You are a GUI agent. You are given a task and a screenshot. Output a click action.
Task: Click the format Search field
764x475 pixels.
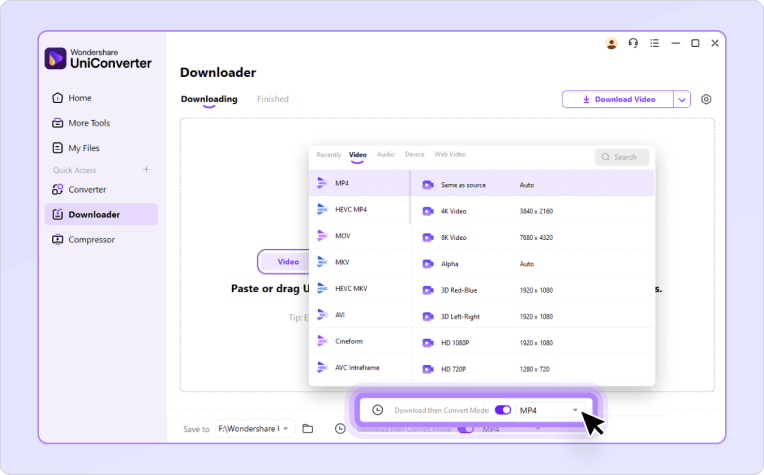[x=623, y=157]
